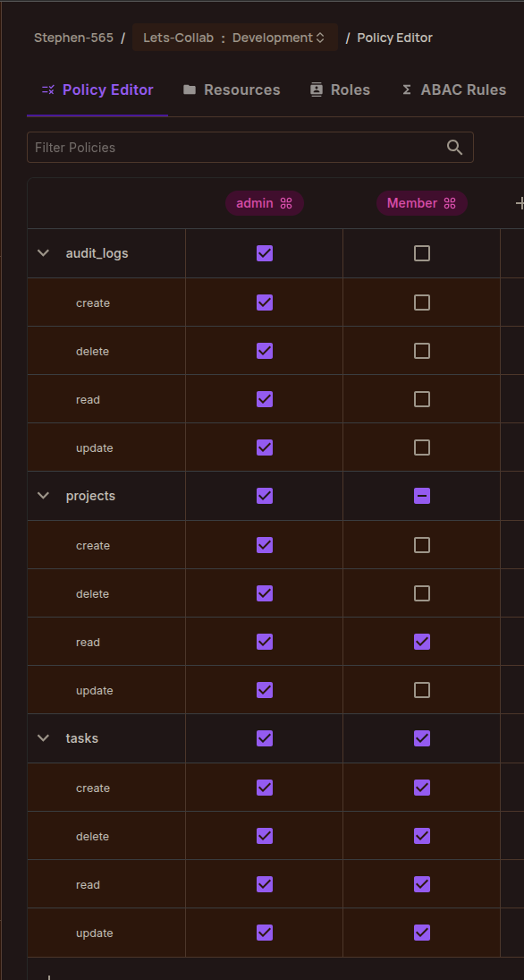Click the plus icon to add a role column

[519, 203]
